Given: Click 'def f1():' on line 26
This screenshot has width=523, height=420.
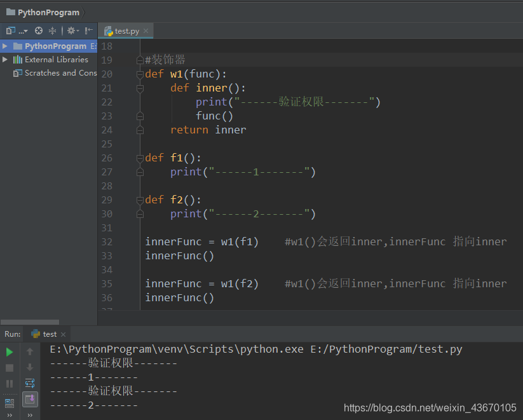Looking at the screenshot, I should coord(173,158).
